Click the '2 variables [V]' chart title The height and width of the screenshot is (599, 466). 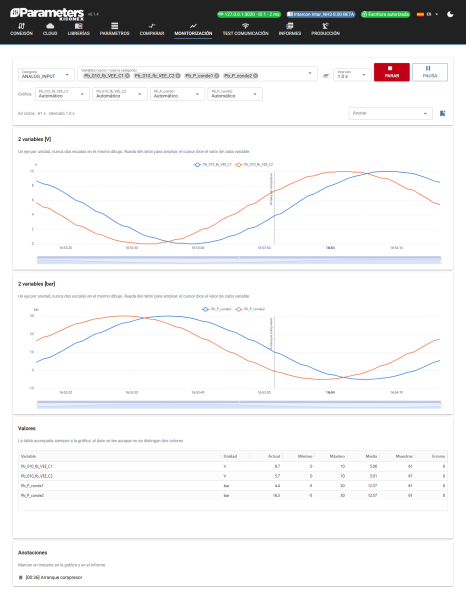(34, 139)
